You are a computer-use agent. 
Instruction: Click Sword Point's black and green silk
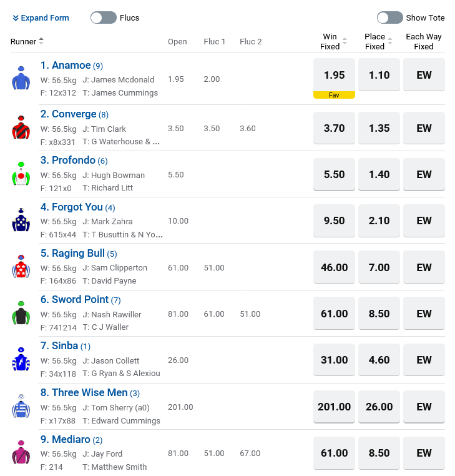click(x=21, y=313)
